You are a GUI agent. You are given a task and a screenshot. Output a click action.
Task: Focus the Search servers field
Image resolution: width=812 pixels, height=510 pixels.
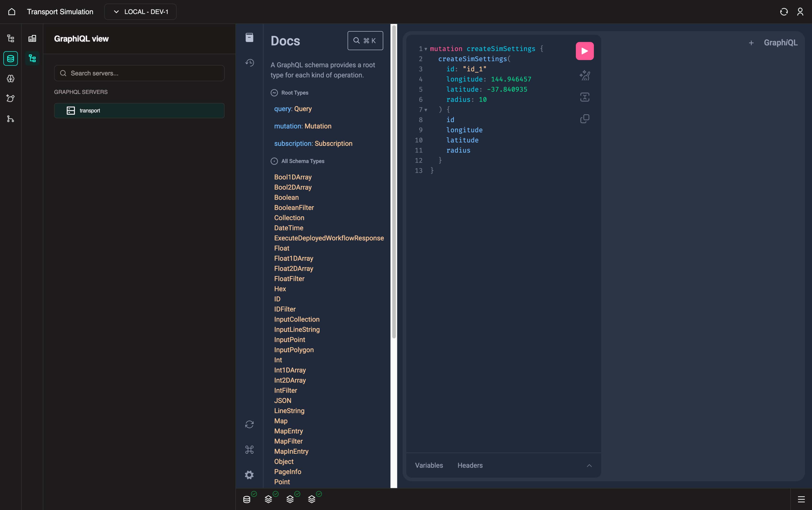[x=139, y=73]
